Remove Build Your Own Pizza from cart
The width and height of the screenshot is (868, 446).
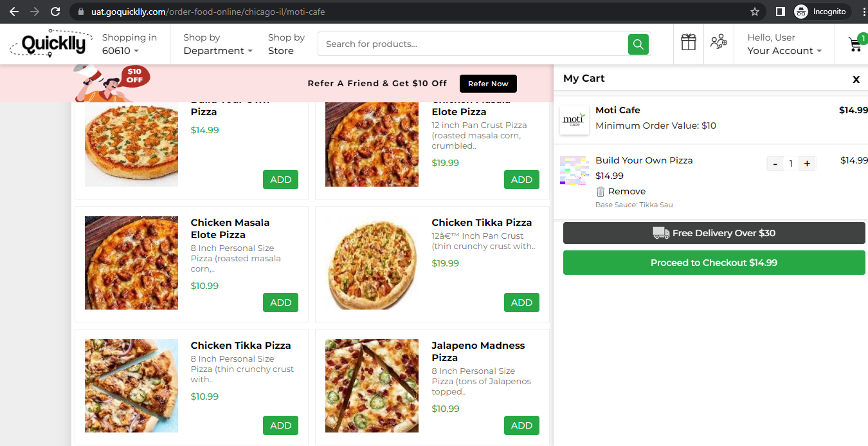click(x=620, y=191)
